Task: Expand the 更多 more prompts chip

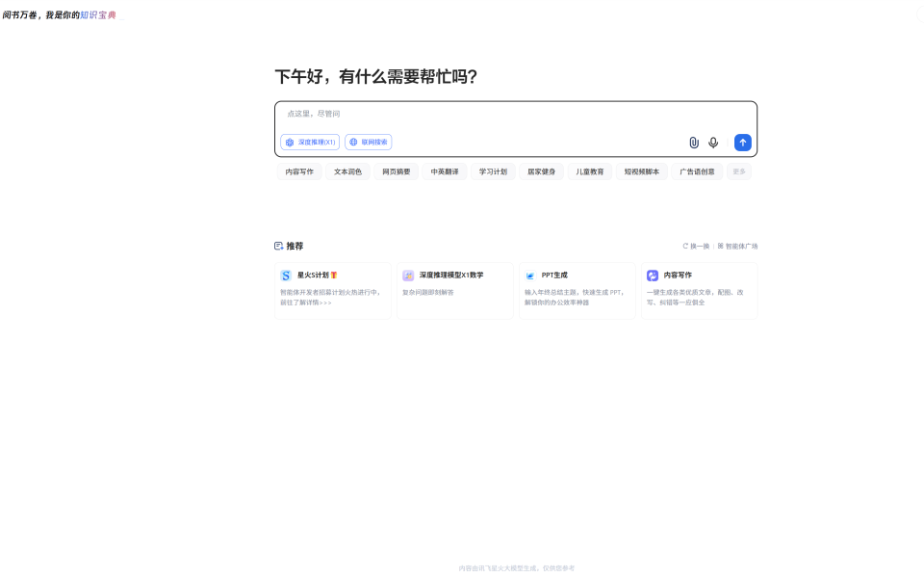Action: pos(739,171)
